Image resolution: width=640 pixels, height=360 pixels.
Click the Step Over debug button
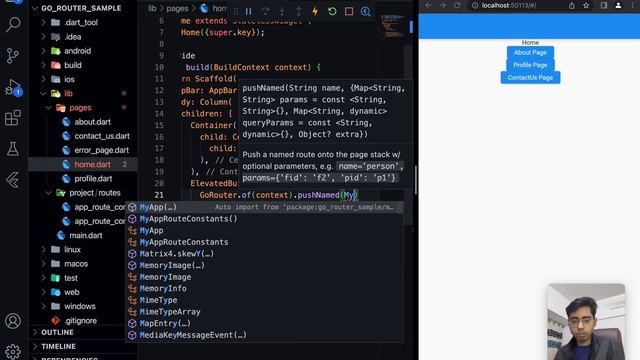pyautogui.click(x=265, y=11)
